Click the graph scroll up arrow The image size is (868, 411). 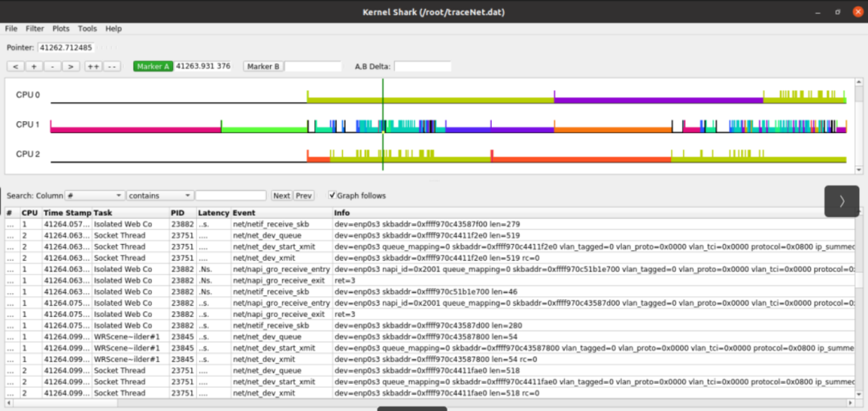point(858,83)
